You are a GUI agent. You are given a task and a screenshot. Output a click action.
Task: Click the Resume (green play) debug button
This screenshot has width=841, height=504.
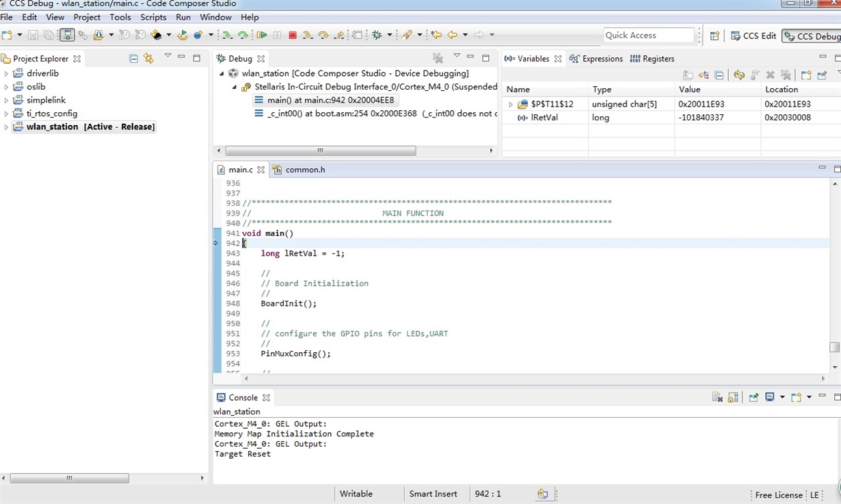[262, 36]
